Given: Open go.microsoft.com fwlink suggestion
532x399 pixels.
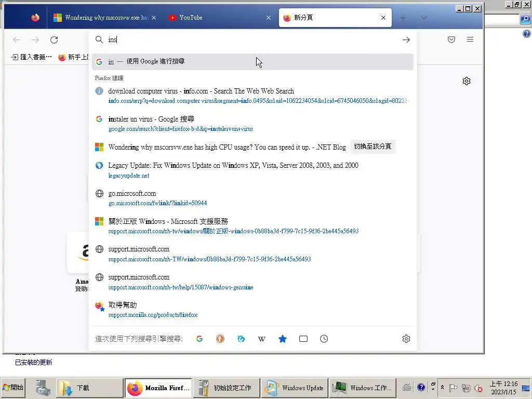Looking at the screenshot, I should 253,198.
